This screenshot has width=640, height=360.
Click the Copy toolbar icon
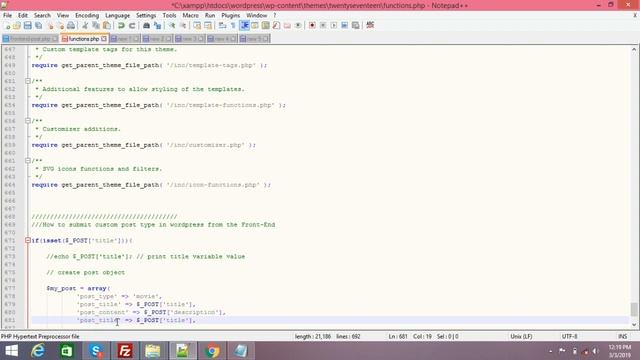pos(96,26)
